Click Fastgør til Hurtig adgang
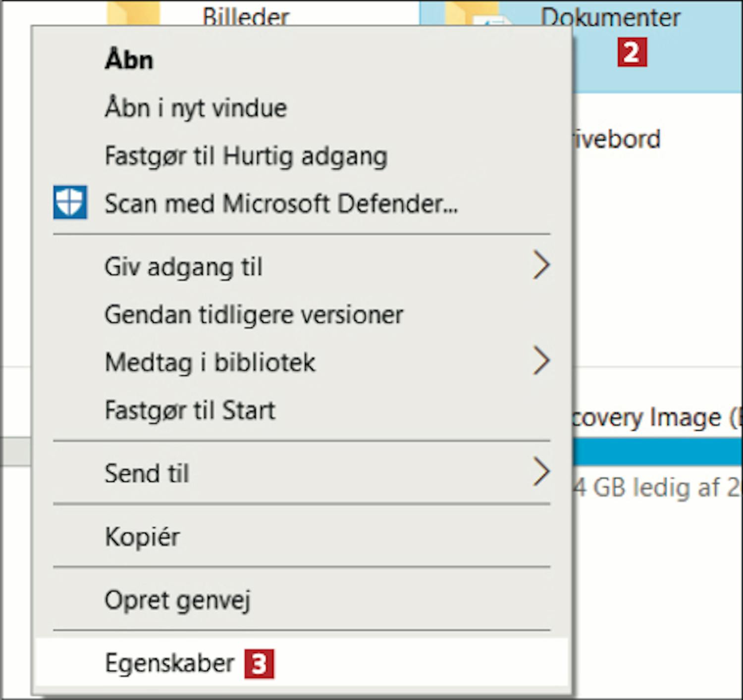Screen dimensions: 743x700 (246, 156)
